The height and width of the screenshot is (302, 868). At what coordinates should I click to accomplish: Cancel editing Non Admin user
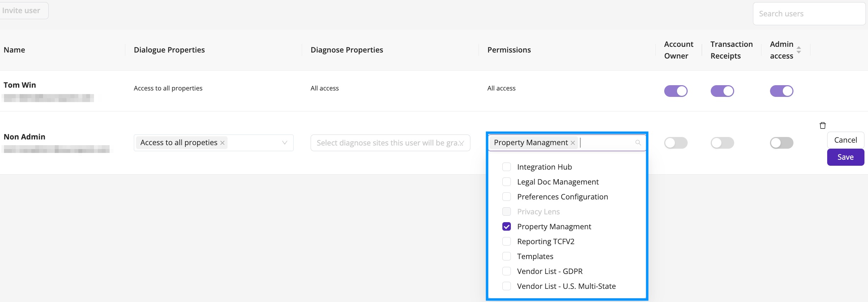click(845, 140)
